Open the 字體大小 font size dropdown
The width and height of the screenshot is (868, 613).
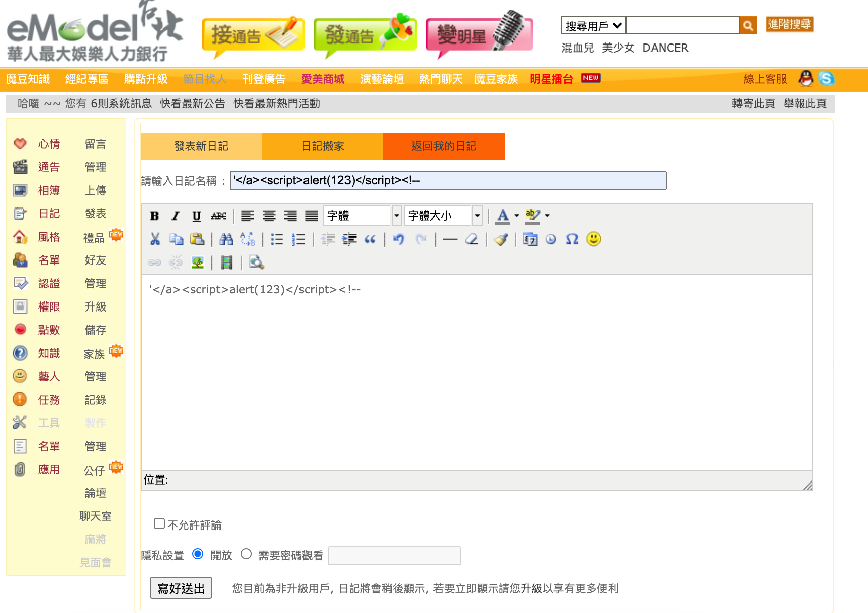(x=443, y=215)
